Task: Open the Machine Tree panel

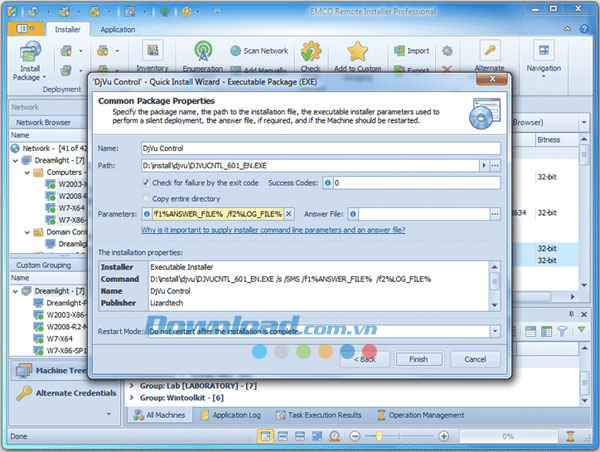Action: (x=50, y=370)
